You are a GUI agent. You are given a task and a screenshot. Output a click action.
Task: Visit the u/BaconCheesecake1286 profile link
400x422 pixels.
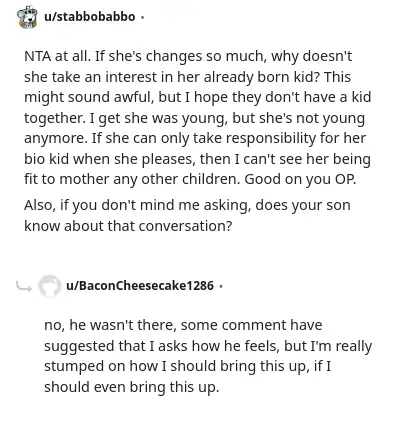[140, 285]
